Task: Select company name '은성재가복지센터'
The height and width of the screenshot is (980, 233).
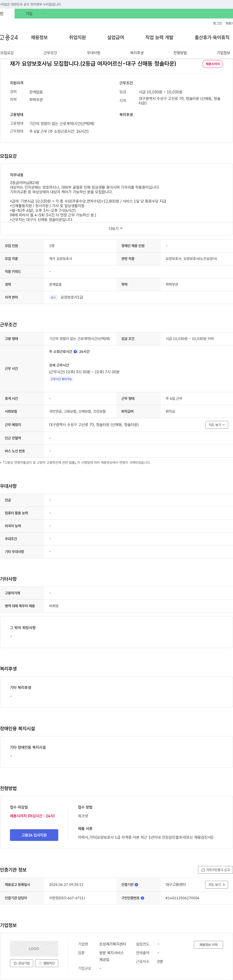Action: point(113,944)
